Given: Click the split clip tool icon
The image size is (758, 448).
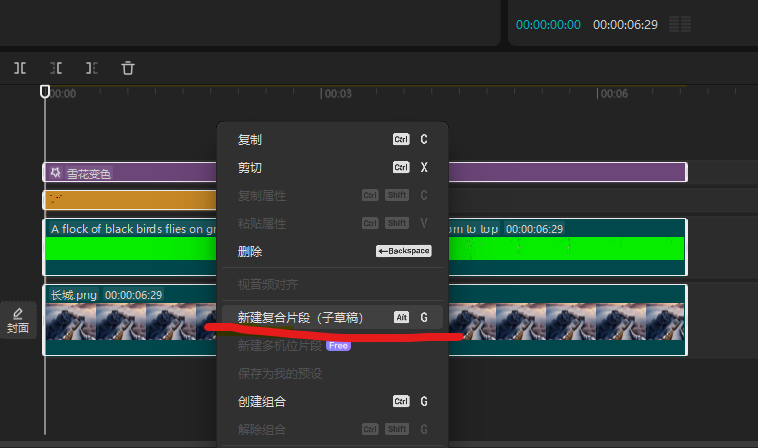Looking at the screenshot, I should pyautogui.click(x=19, y=68).
